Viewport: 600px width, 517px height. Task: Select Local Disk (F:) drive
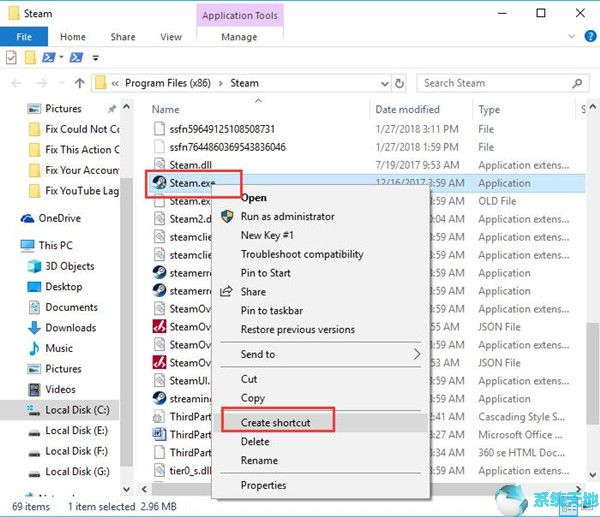[x=76, y=451]
